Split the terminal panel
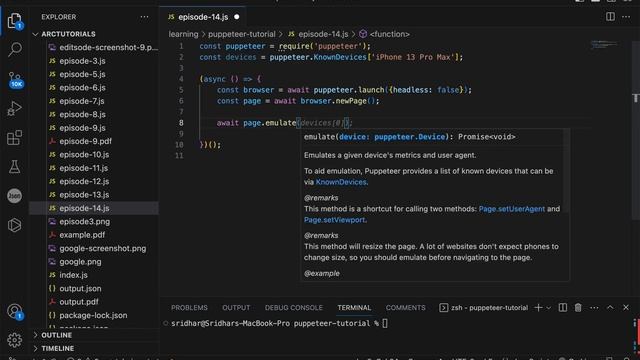The image size is (640, 360). coord(562,308)
